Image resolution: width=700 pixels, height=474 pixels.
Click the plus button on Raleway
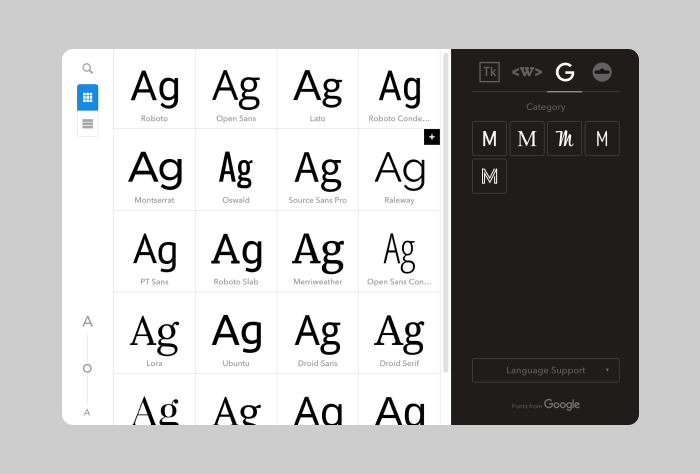432,137
